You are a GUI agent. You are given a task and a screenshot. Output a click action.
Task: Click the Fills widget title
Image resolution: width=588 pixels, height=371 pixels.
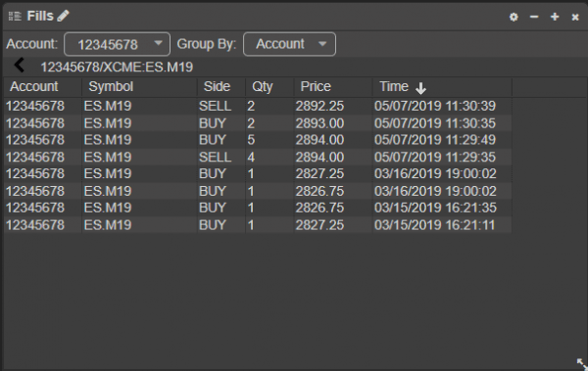(x=40, y=16)
